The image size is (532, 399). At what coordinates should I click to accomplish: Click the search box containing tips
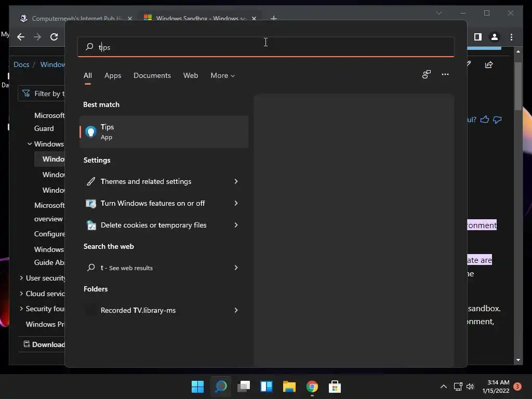tap(266, 47)
